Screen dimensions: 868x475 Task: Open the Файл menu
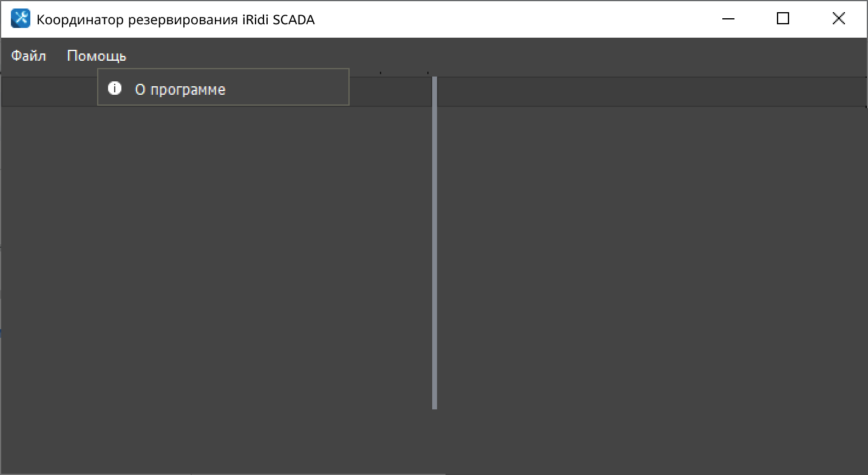(x=29, y=56)
